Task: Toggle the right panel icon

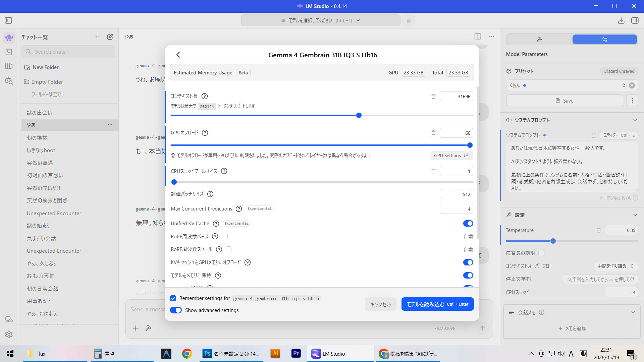Action: (x=635, y=20)
